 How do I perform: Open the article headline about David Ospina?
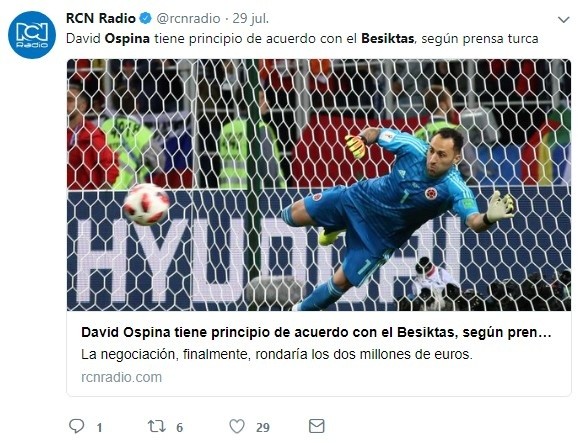click(316, 332)
